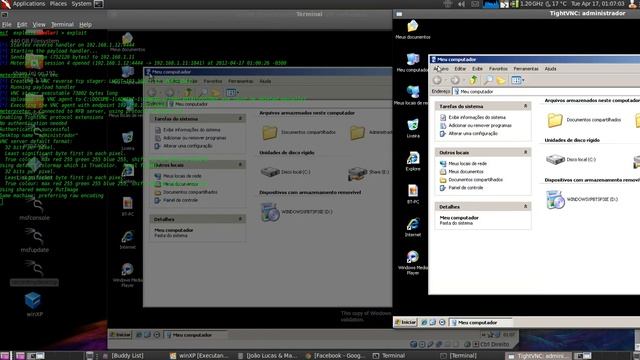Viewport: 640px width, 360px height.
Task: Click Iniciar start button in TightVNC window
Action: [x=406, y=322]
